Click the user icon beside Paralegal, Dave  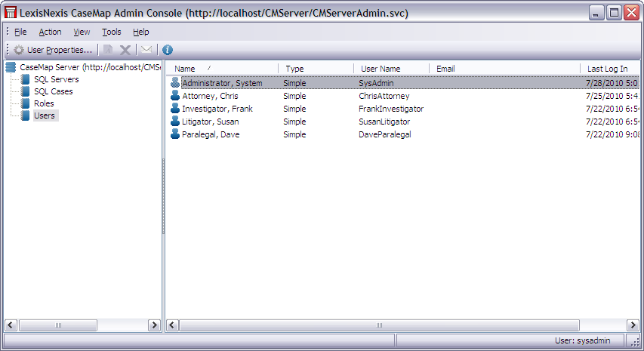click(x=175, y=134)
